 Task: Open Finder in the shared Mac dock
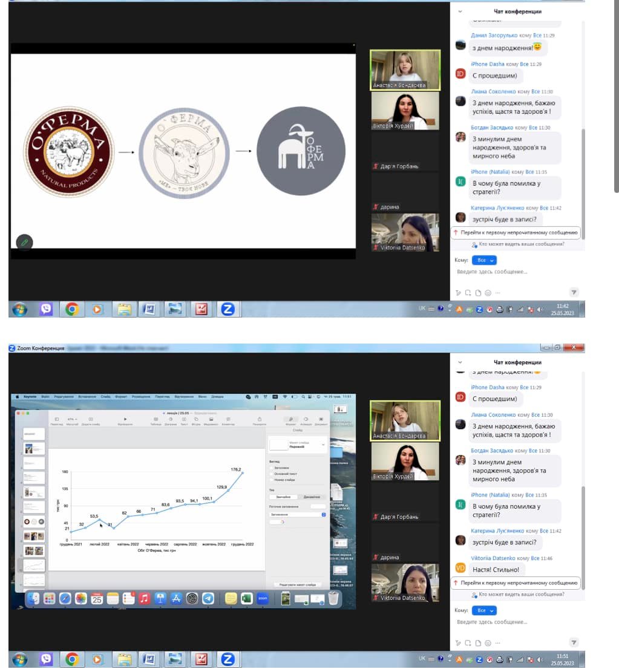click(33, 598)
